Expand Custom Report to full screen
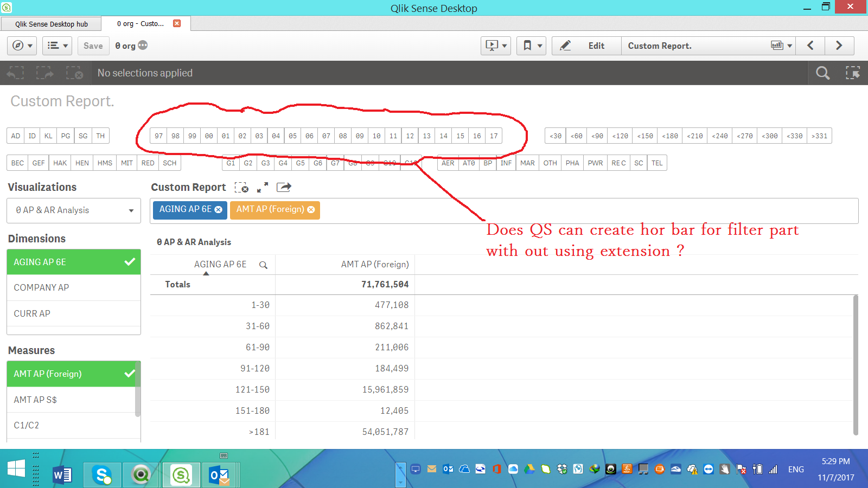This screenshot has width=868, height=488. tap(263, 188)
